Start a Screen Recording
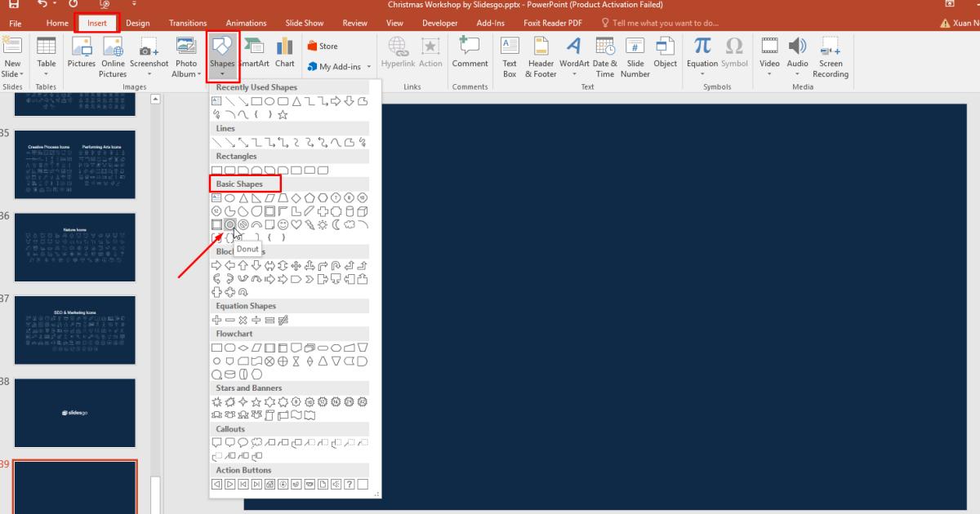This screenshot has width=980, height=514. click(x=831, y=57)
